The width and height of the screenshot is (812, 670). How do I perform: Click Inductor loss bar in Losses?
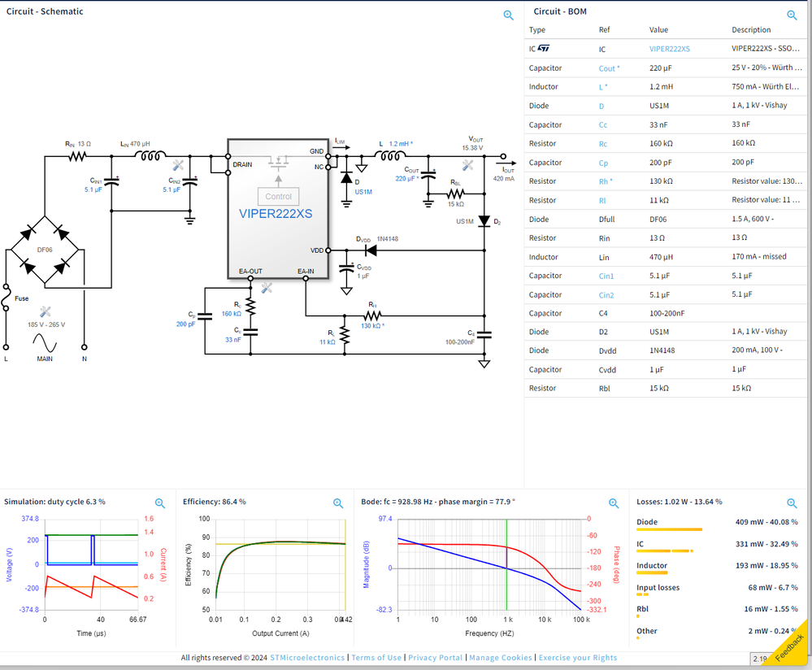(x=652, y=572)
